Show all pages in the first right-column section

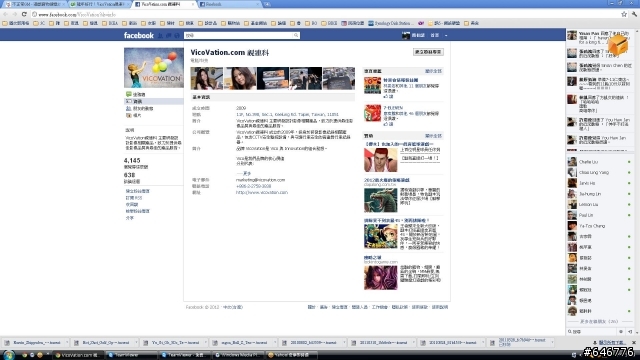click(x=433, y=71)
